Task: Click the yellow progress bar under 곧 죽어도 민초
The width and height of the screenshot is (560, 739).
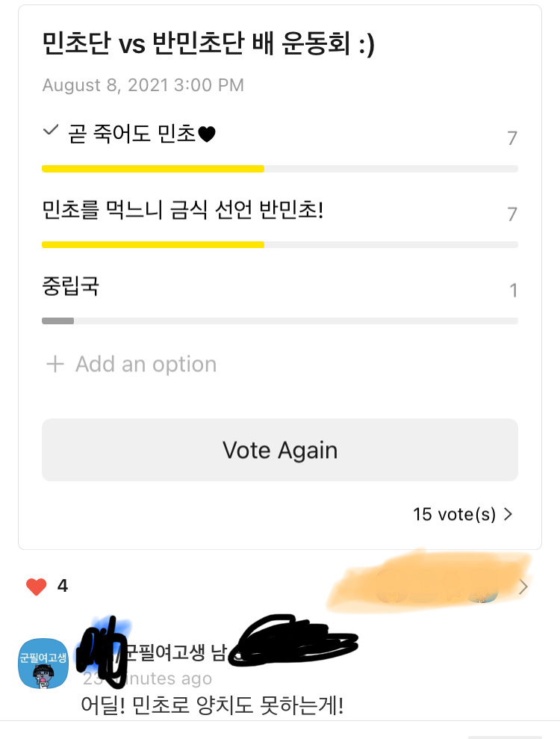Action: coord(153,169)
